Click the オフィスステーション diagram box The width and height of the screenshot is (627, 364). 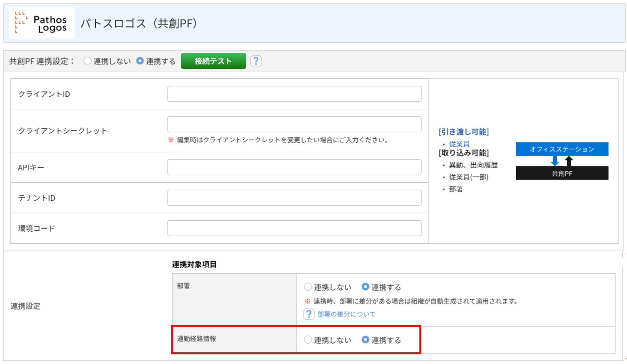point(562,149)
